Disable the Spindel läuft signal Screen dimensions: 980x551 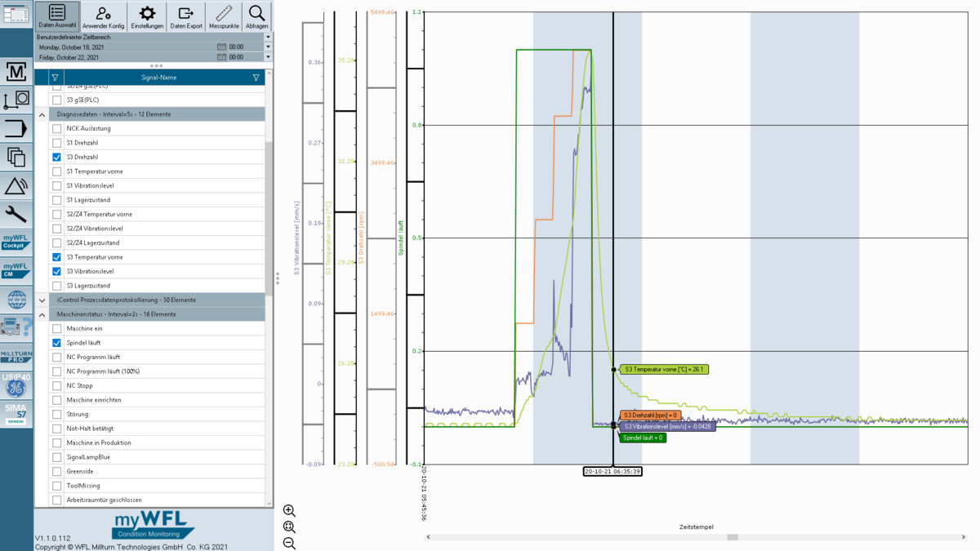[x=56, y=343]
